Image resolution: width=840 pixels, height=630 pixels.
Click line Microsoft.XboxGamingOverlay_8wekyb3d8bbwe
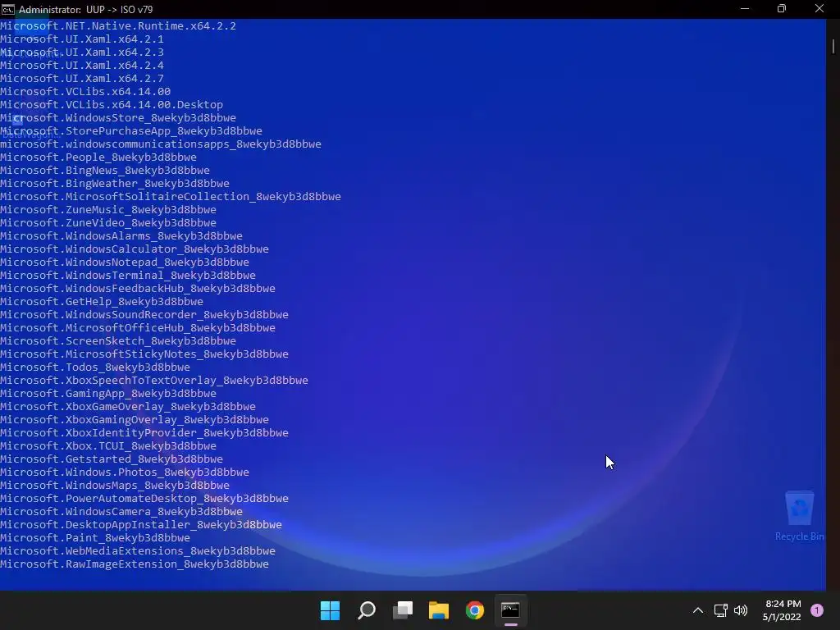(135, 419)
